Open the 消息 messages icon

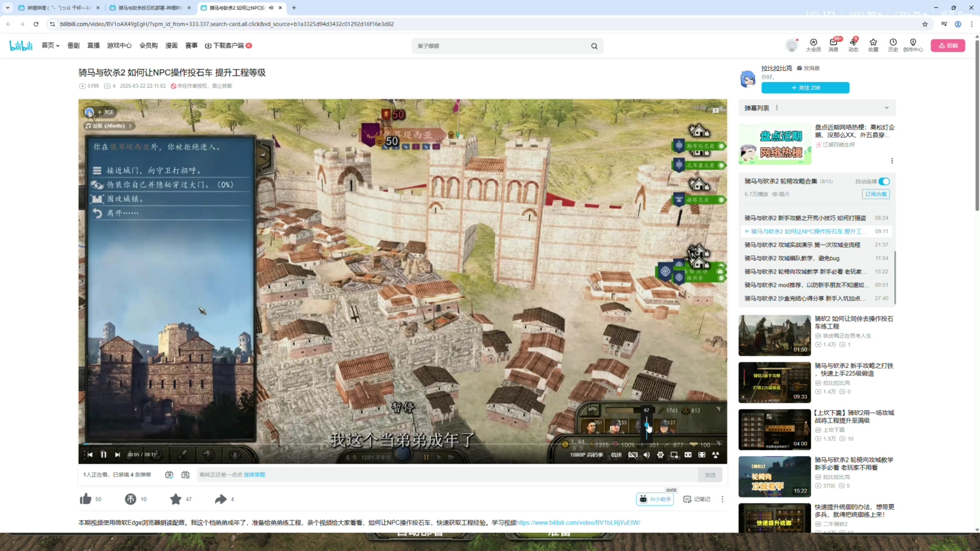click(833, 45)
